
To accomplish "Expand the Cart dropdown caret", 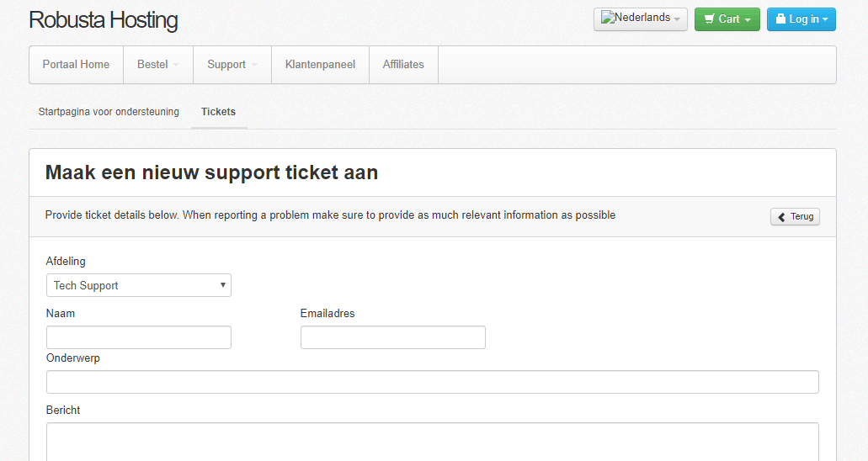I will [x=748, y=20].
